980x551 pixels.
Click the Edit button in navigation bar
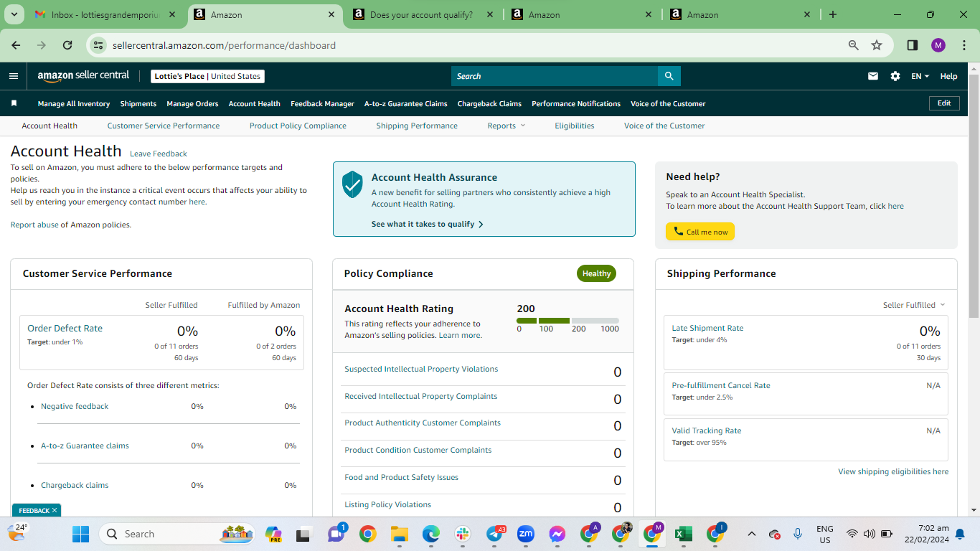click(x=944, y=103)
